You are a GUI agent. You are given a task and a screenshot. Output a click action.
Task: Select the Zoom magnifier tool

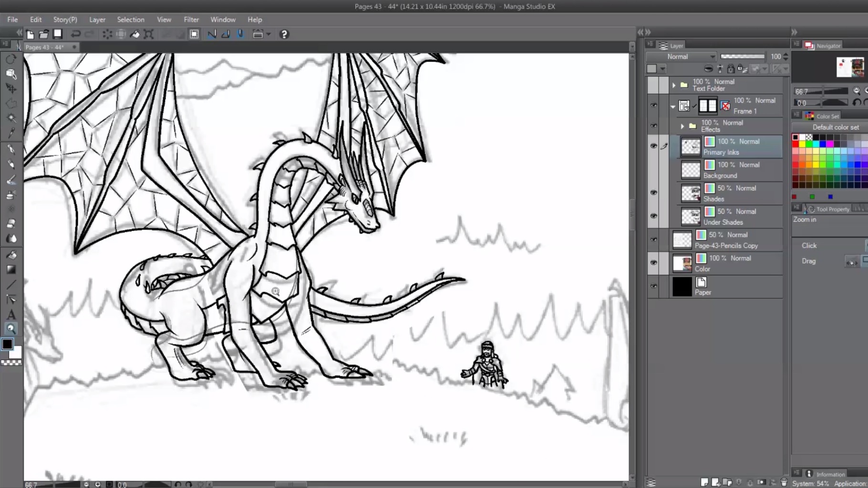(11, 329)
